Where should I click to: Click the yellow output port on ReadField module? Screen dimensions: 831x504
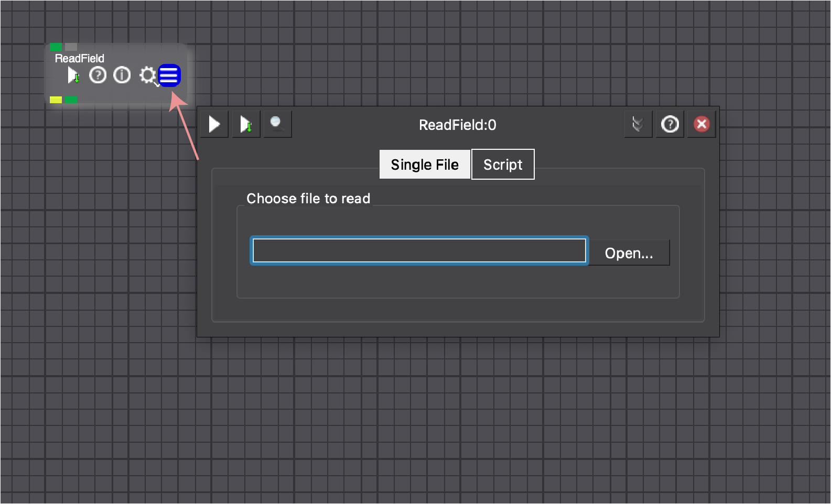[56, 100]
